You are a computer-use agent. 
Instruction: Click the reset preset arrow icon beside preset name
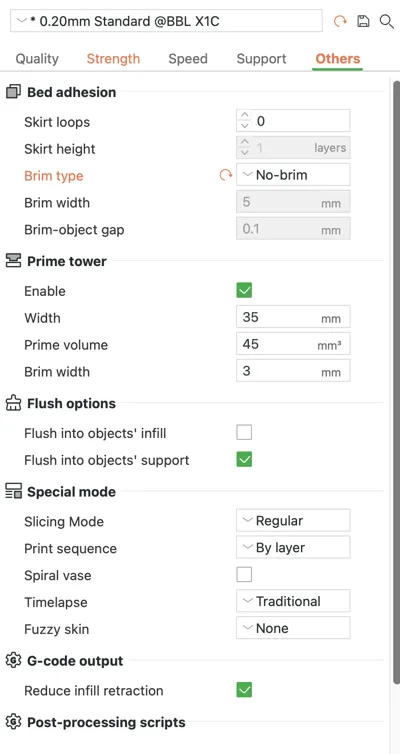(x=340, y=21)
